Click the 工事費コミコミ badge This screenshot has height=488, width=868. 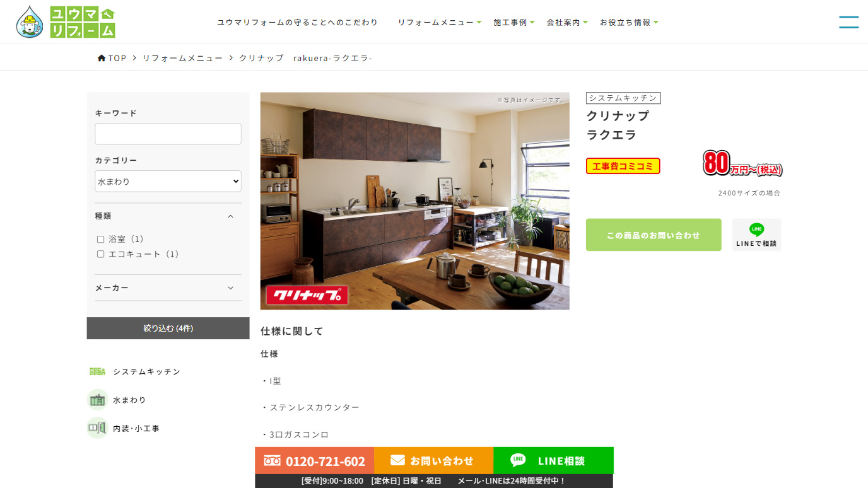click(623, 166)
